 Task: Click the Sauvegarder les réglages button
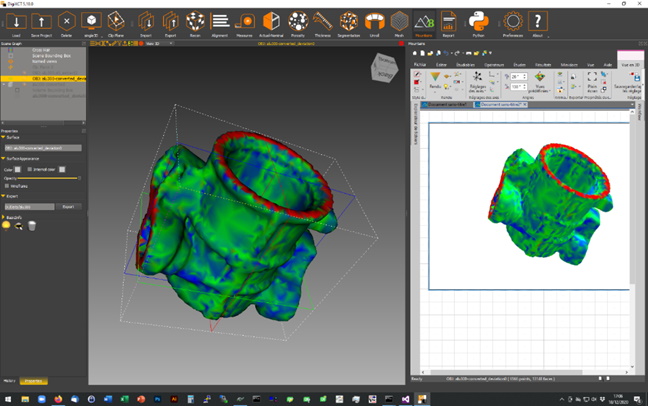627,82
